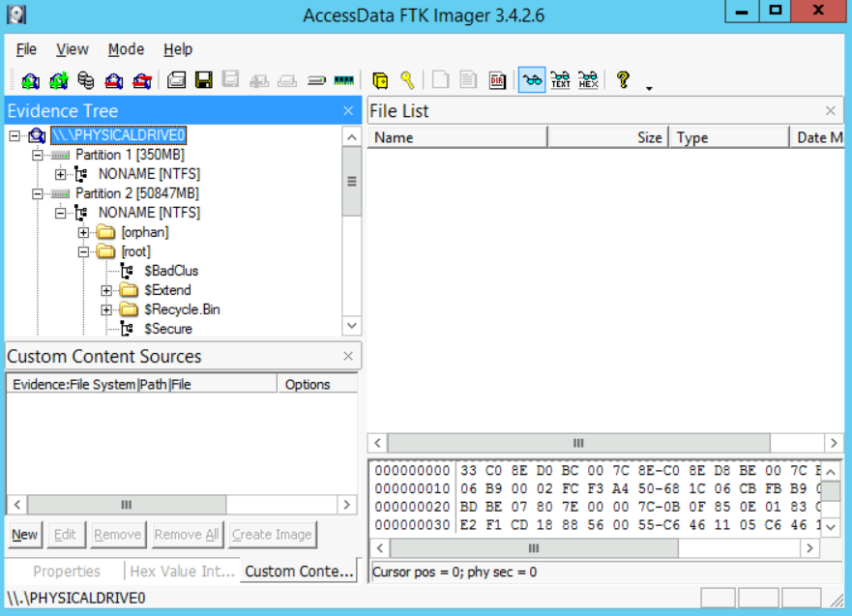Screen dimensions: 852x616
Task: Open the toolbar overflow options arrow
Action: [x=649, y=88]
